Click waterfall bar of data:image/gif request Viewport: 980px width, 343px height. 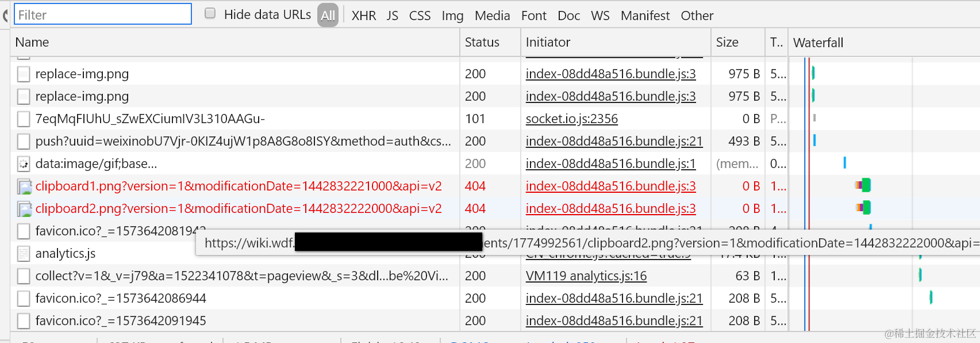coord(844,162)
